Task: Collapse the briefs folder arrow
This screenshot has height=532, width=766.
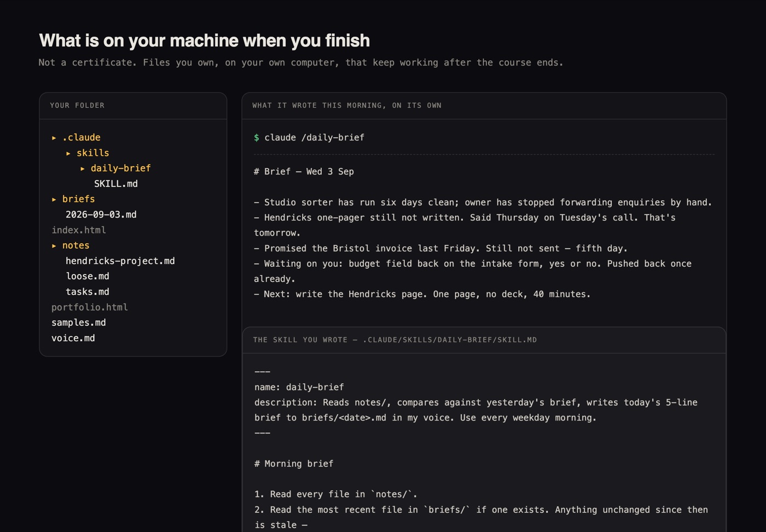Action: point(54,199)
